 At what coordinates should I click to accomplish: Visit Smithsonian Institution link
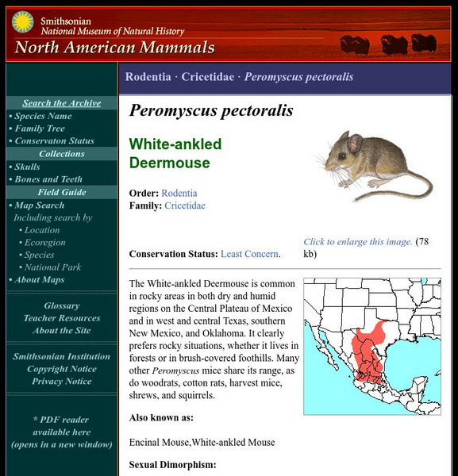point(62,356)
